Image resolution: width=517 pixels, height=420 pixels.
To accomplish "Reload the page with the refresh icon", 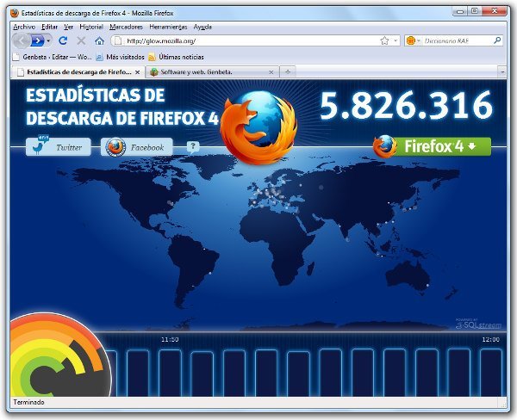I will pyautogui.click(x=63, y=40).
